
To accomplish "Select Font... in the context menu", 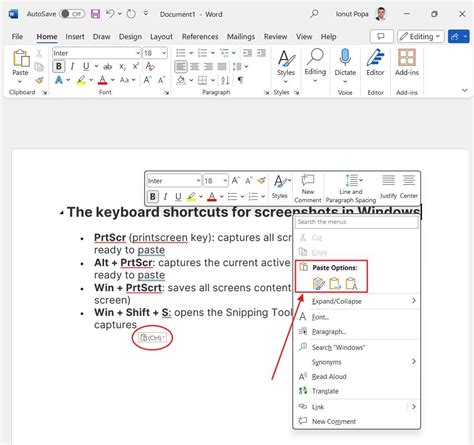I will tap(356, 317).
